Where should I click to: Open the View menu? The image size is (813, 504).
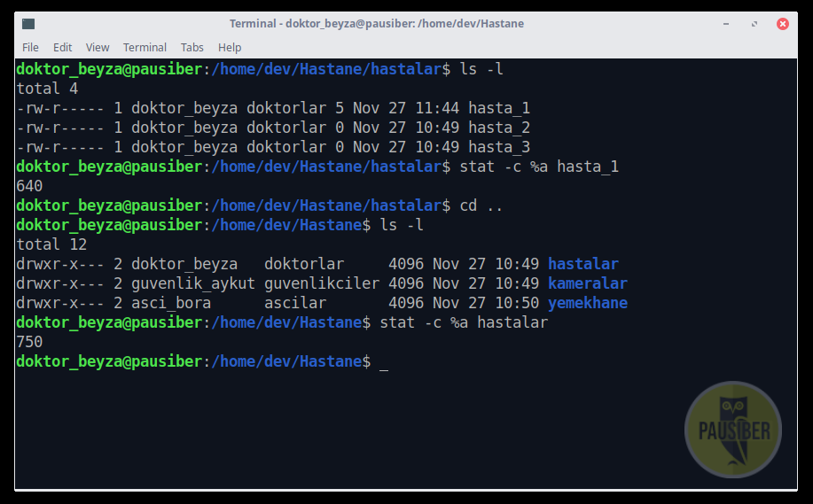pos(98,47)
